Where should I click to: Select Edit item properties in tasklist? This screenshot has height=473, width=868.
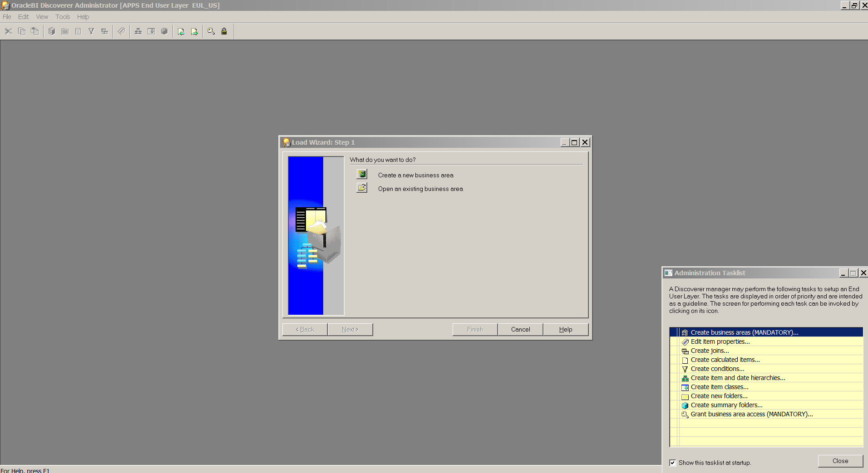click(720, 341)
